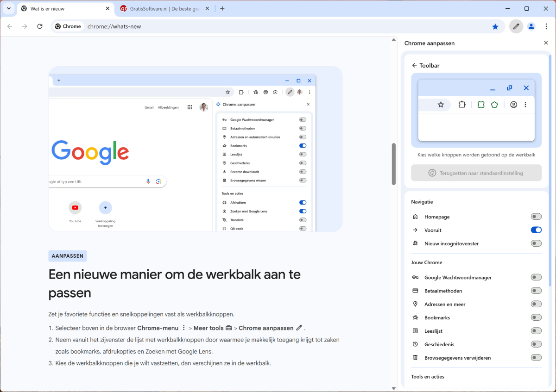Go back using the Toolbar back arrow
The width and height of the screenshot is (556, 392).
(414, 66)
